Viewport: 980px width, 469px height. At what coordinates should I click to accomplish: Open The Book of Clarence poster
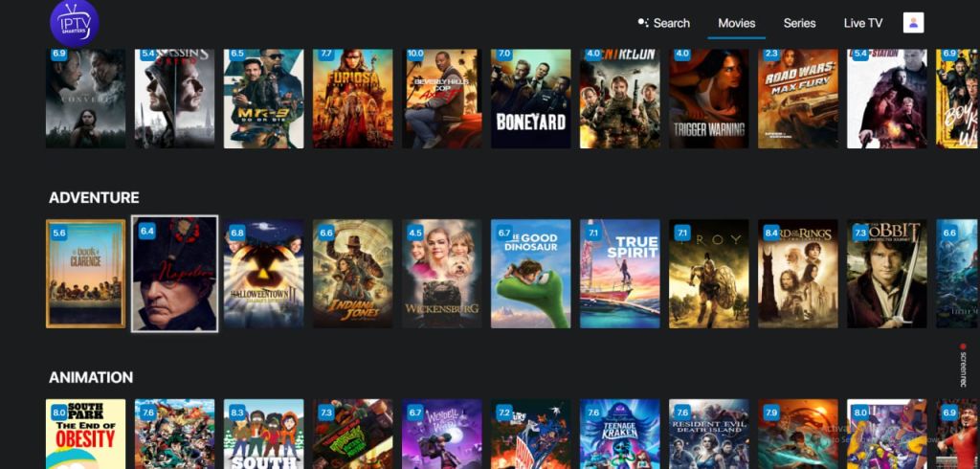pyautogui.click(x=86, y=274)
